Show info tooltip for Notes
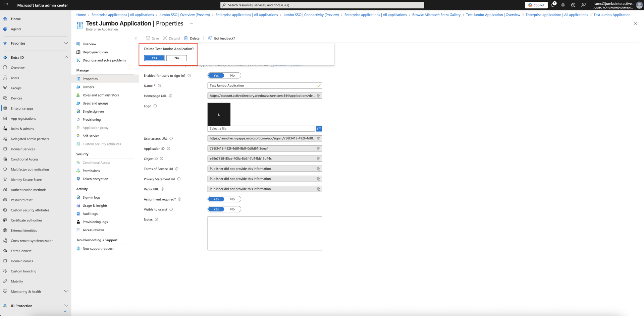644x316 pixels. coord(156,219)
